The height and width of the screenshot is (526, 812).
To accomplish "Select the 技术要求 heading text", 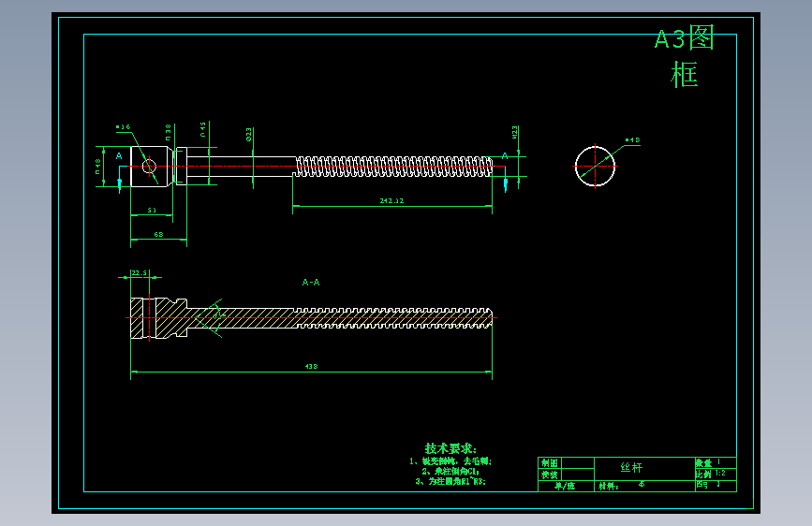I will point(450,448).
